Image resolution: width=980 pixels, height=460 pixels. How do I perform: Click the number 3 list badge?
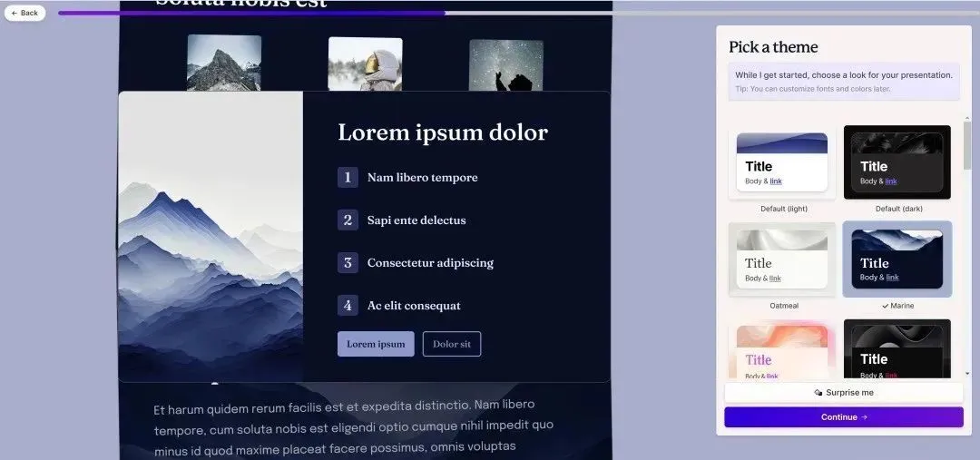click(348, 262)
